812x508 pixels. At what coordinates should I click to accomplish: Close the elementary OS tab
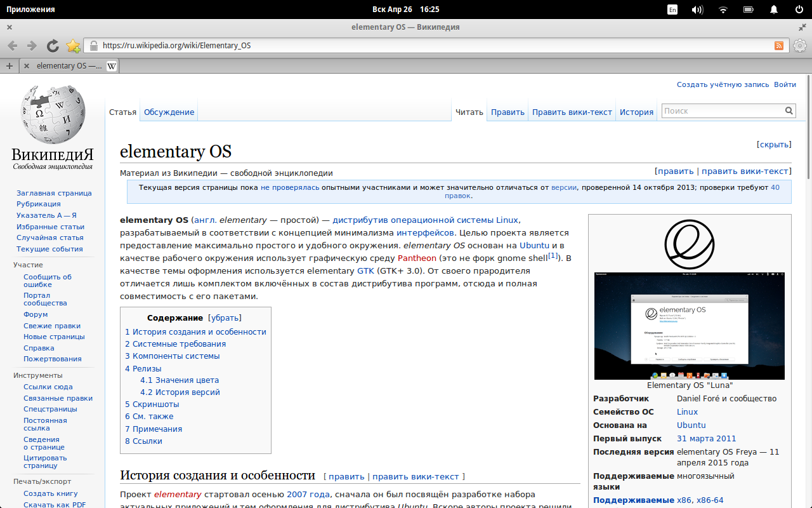click(27, 66)
